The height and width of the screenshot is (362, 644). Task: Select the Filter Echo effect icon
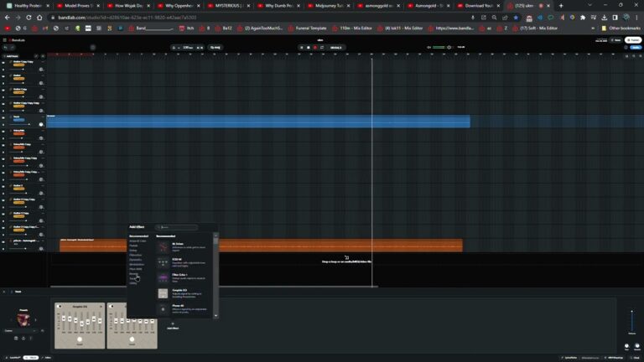(163, 278)
